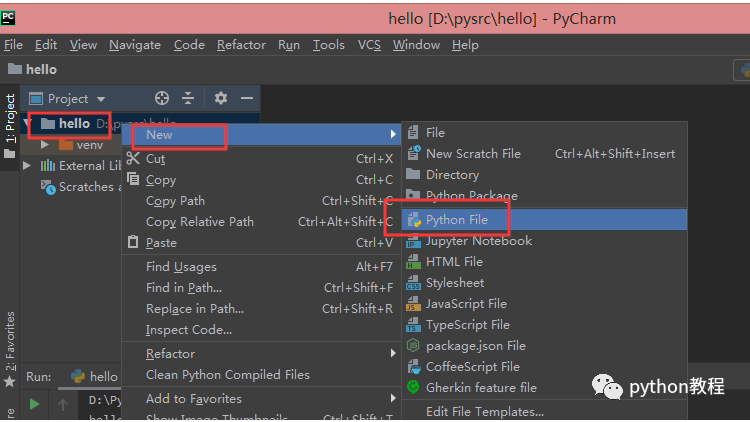Hide the Project panel with minus icon
Viewport: 750px width, 422px height.
(247, 98)
